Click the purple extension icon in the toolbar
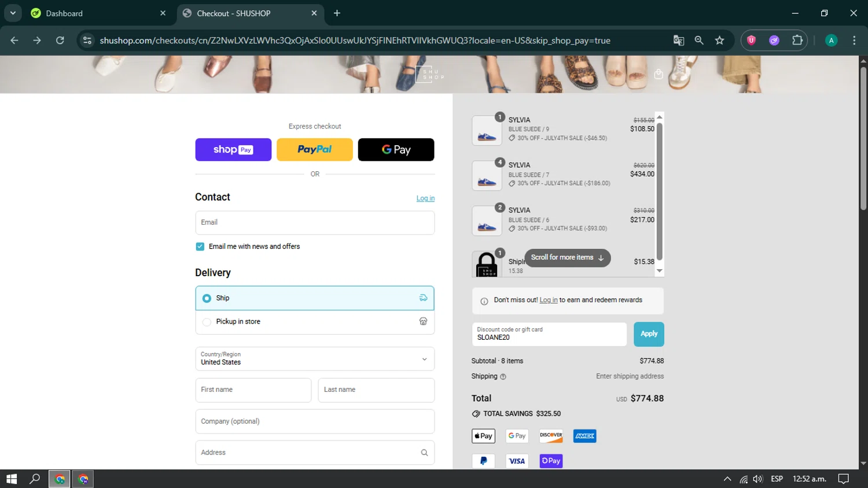The image size is (868, 488). (x=774, y=41)
